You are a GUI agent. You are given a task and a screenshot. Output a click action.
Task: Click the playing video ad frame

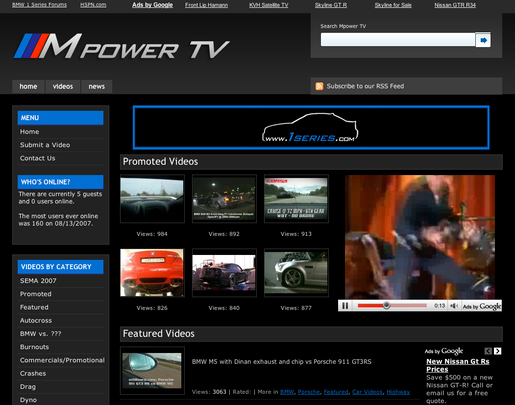click(420, 237)
